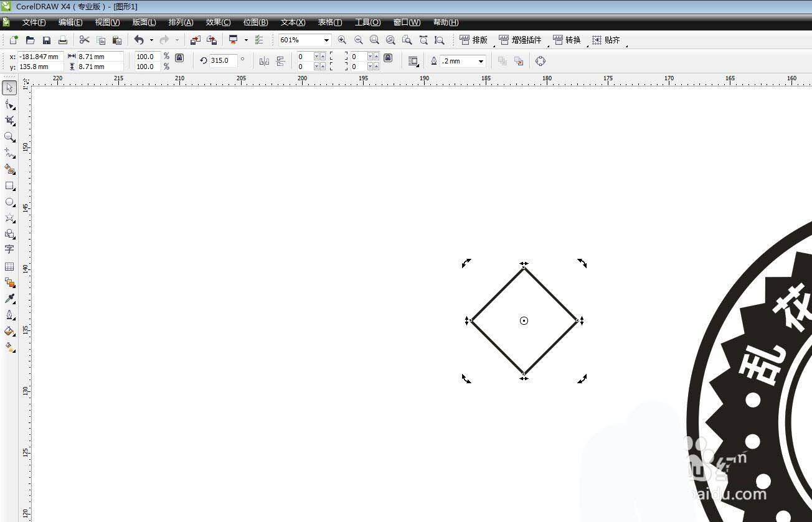The image size is (812, 522).
Task: Open the undo history dropdown arrow
Action: click(151, 40)
